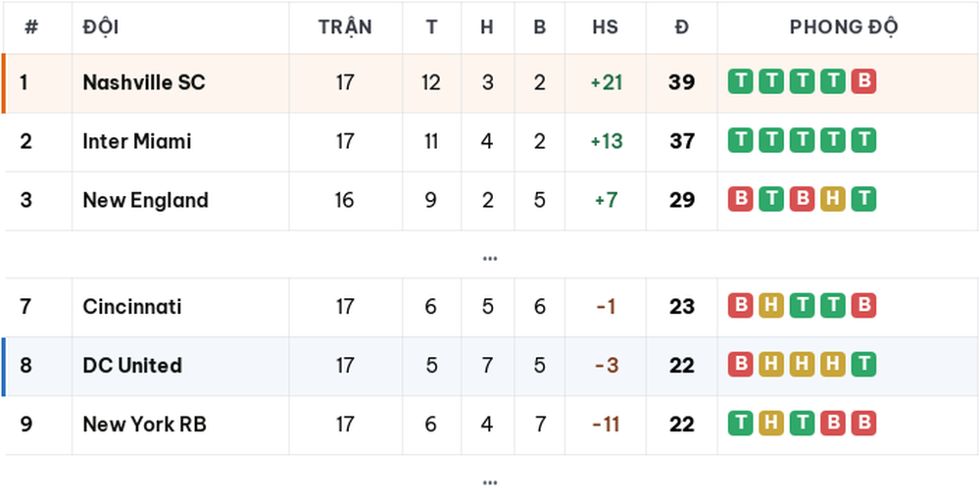Click Nashville SC's first green T badge
The height and width of the screenshot is (503, 980).
pyautogui.click(x=741, y=82)
